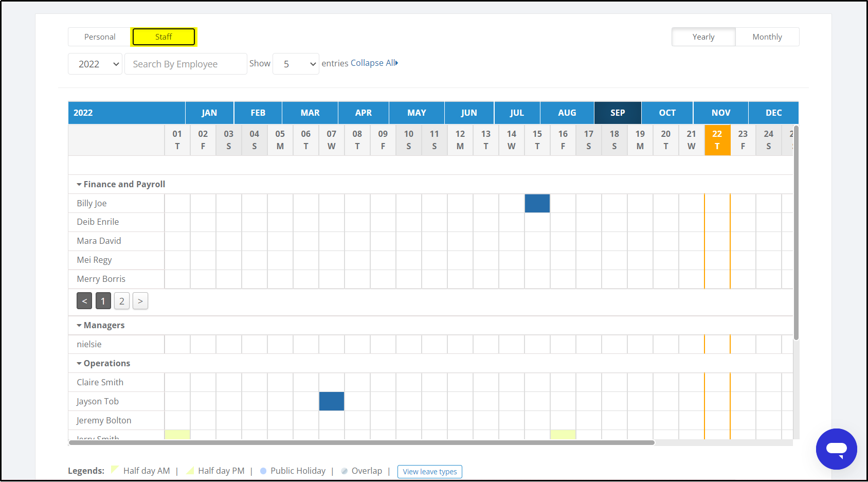The width and height of the screenshot is (868, 482).
Task: Select the Monthly view
Action: pyautogui.click(x=767, y=37)
